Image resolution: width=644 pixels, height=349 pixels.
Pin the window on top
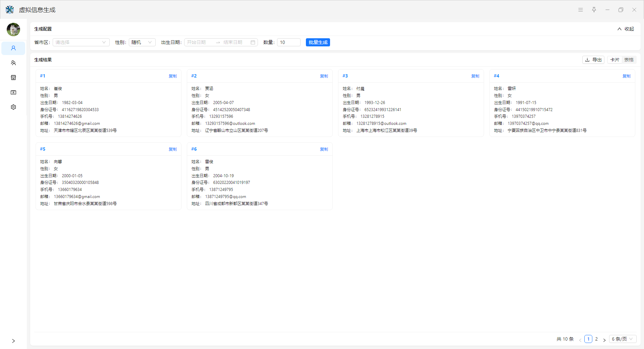pyautogui.click(x=594, y=10)
